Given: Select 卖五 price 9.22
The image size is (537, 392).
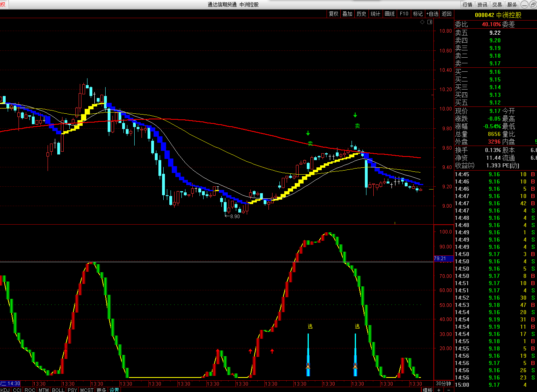Looking at the screenshot, I should coord(495,33).
